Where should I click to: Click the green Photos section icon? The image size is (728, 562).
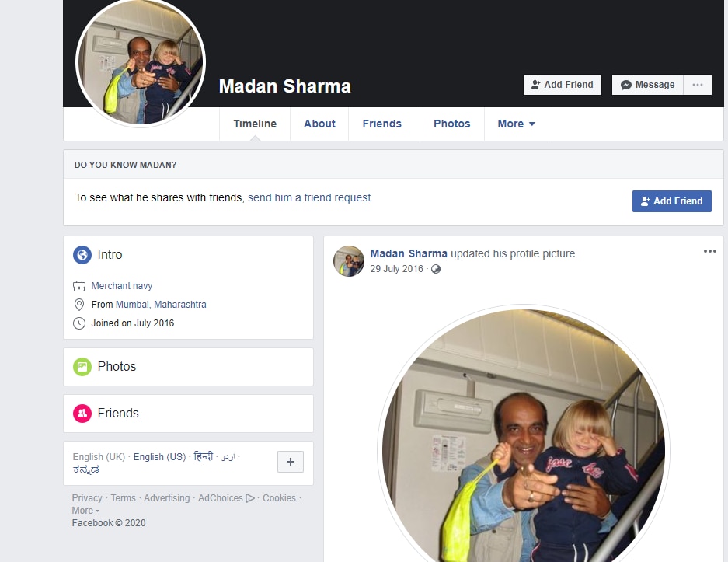[x=82, y=367]
